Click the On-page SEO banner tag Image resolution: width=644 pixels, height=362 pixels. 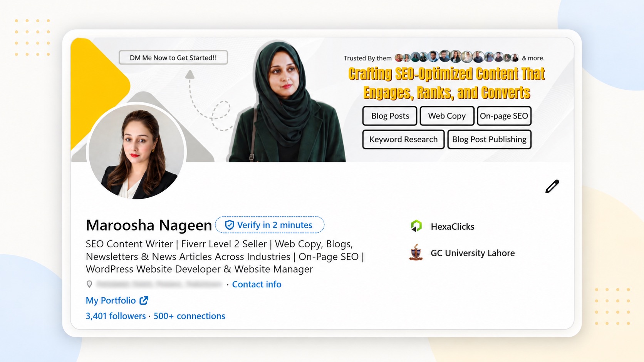(x=504, y=116)
